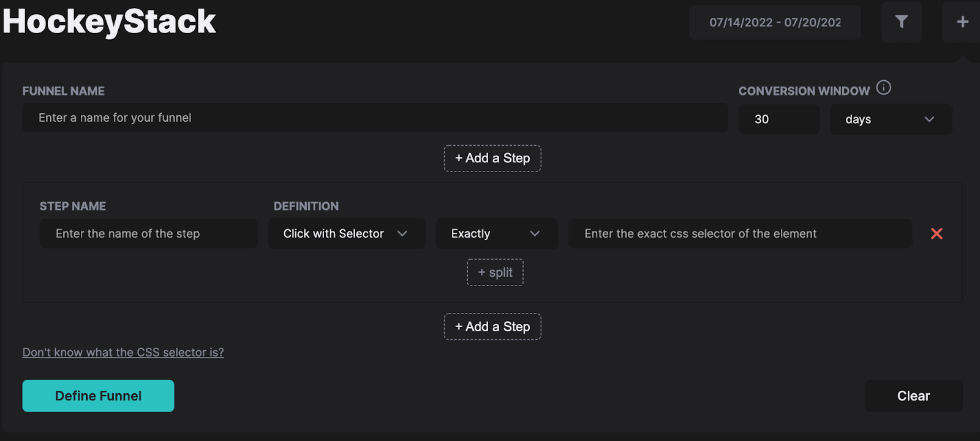Focus the step name text field
The height and width of the screenshot is (441, 980).
pyautogui.click(x=148, y=233)
